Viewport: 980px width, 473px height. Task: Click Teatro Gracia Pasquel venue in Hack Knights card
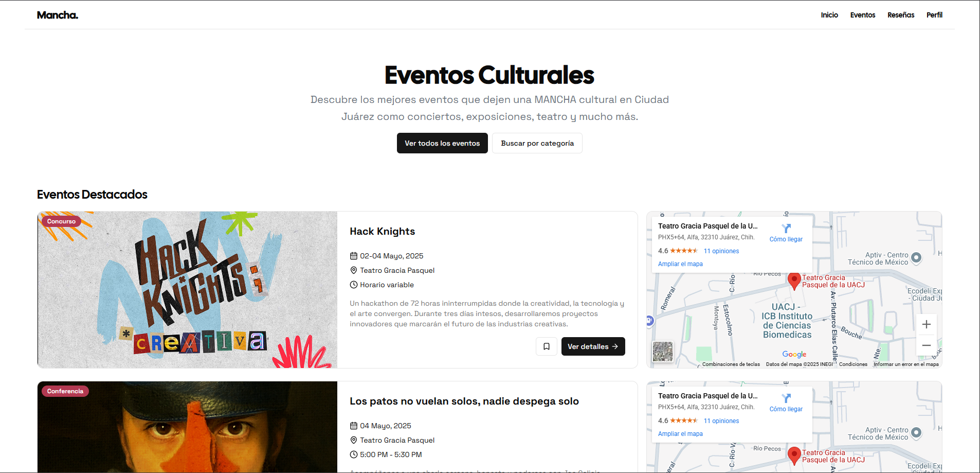397,270
